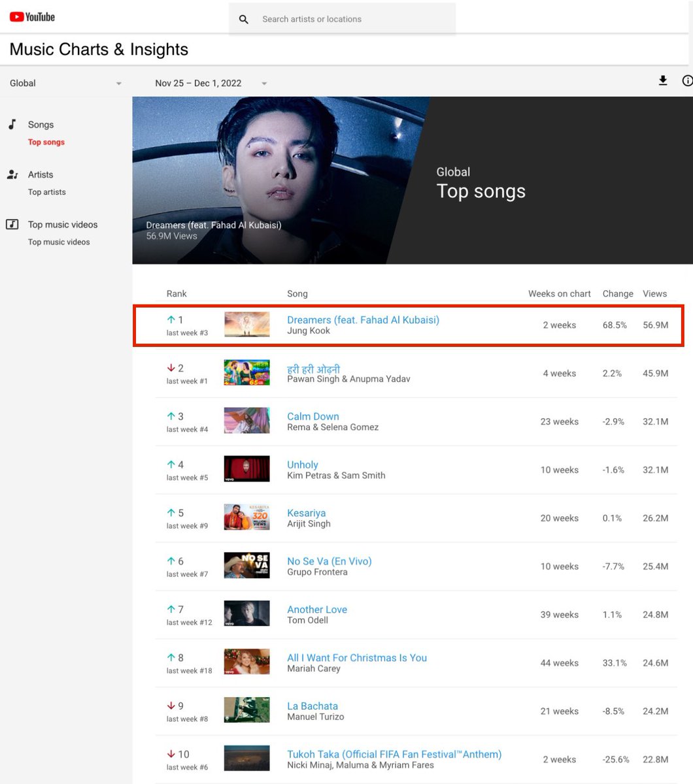Click the last week #18 label
Image resolution: width=693 pixels, height=784 pixels.
(189, 671)
